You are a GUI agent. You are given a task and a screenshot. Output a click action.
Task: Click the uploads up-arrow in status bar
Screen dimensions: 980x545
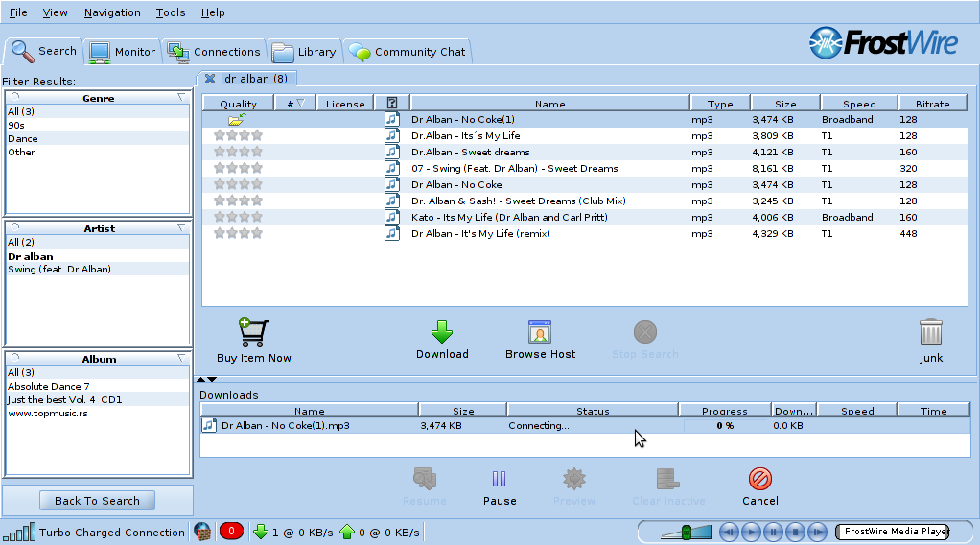pyautogui.click(x=347, y=532)
